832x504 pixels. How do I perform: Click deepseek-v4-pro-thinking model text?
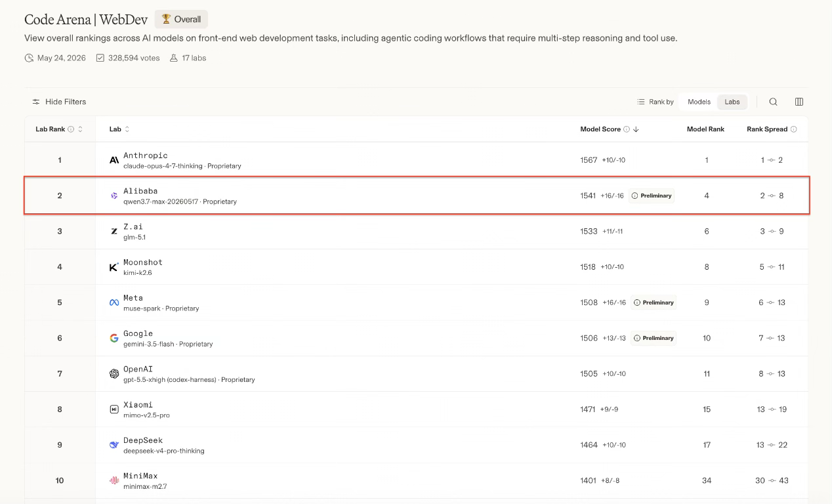(164, 451)
